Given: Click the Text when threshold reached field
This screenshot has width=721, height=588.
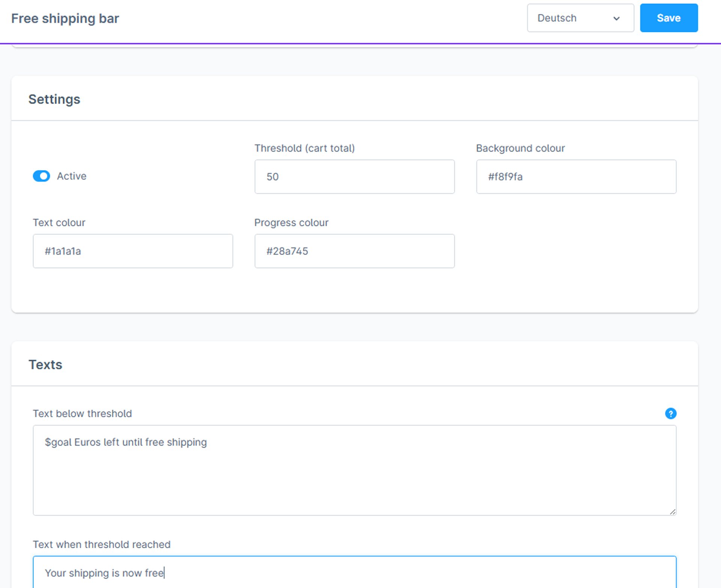Looking at the screenshot, I should pos(354,572).
